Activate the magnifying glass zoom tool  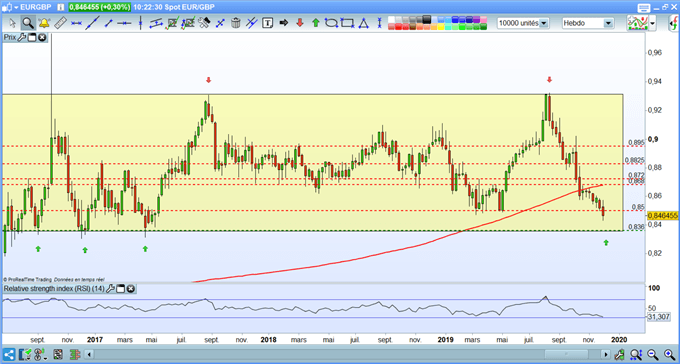pos(28,23)
